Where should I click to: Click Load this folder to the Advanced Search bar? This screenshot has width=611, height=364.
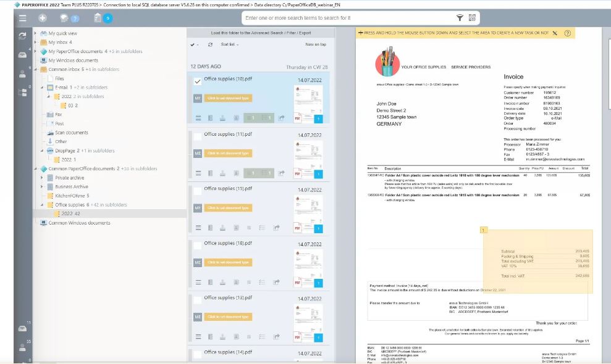point(261,32)
